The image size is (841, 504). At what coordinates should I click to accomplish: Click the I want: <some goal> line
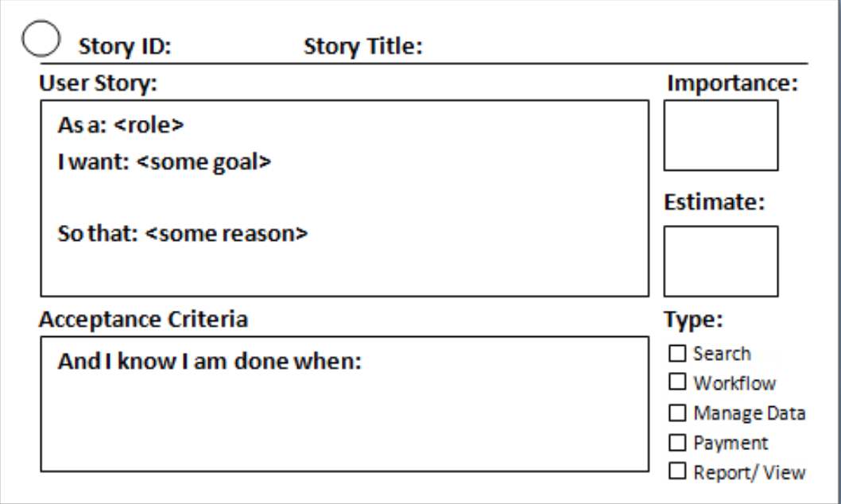tap(164, 162)
